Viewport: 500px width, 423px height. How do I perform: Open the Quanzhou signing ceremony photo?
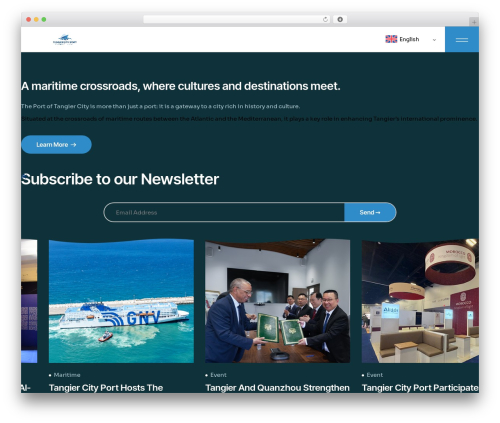point(277,301)
